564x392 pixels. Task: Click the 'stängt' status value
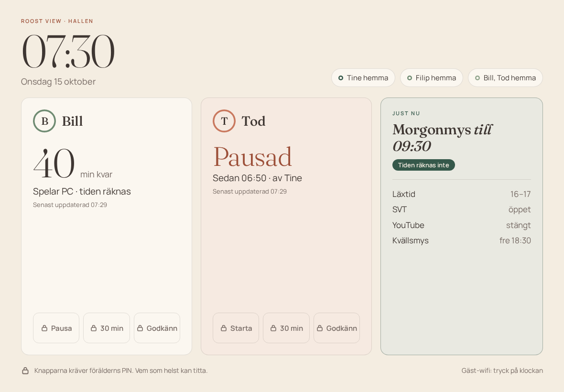518,226
